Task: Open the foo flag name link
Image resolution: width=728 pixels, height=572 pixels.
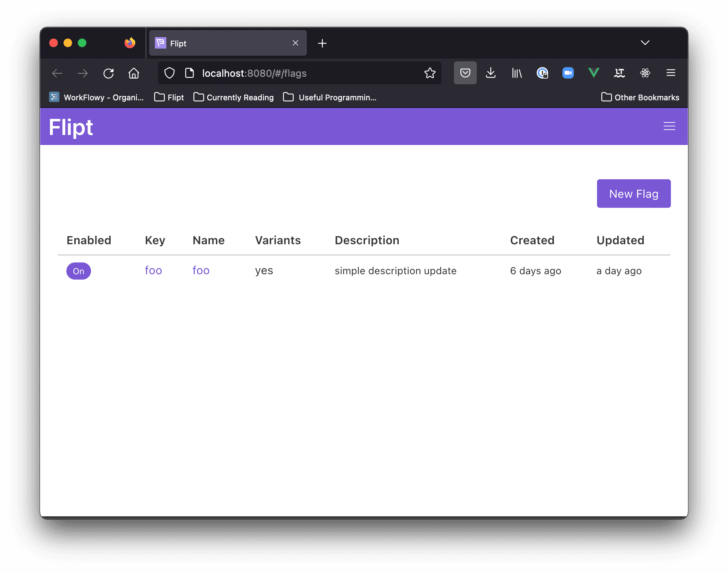Action: click(201, 270)
